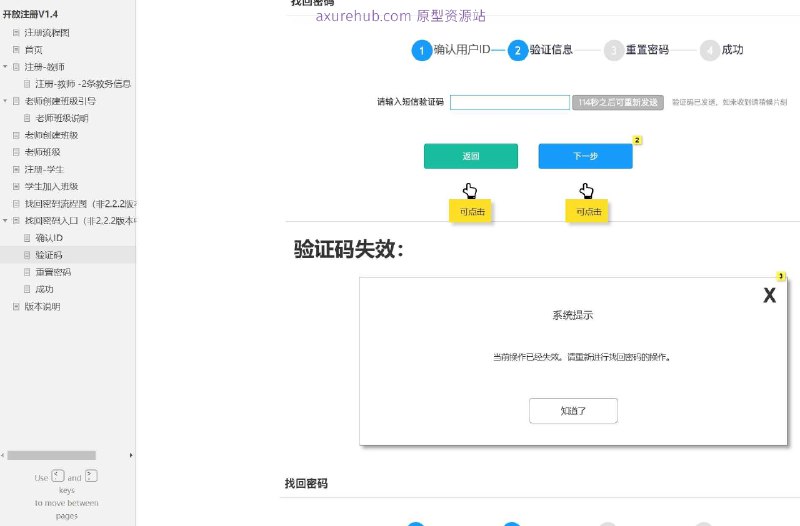Screen dimensions: 800x526
Task: Click the blue 下一步 button
Action: pos(586,156)
